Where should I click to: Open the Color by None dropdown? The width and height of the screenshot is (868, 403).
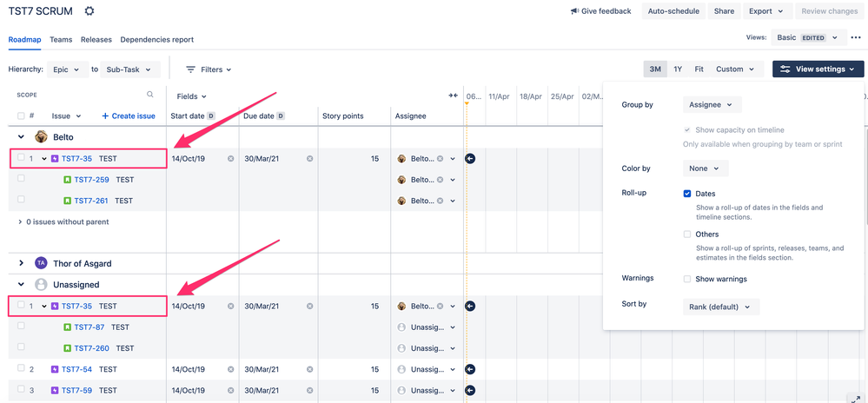tap(706, 168)
